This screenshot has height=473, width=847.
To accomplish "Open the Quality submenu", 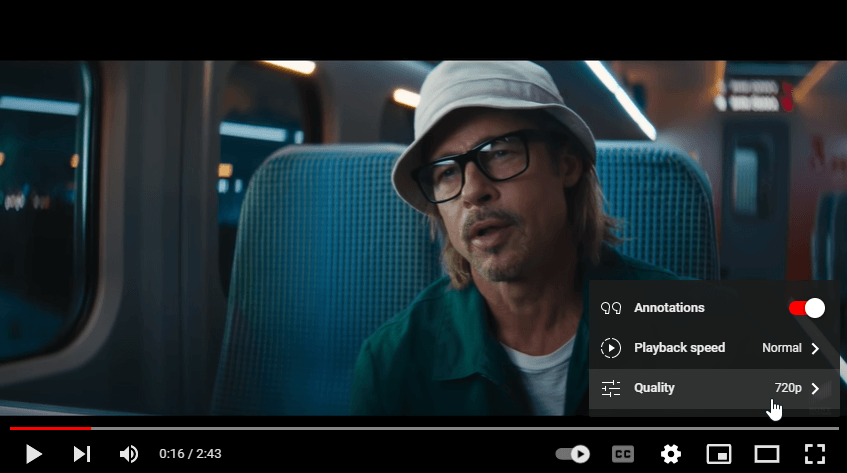I will 714,388.
